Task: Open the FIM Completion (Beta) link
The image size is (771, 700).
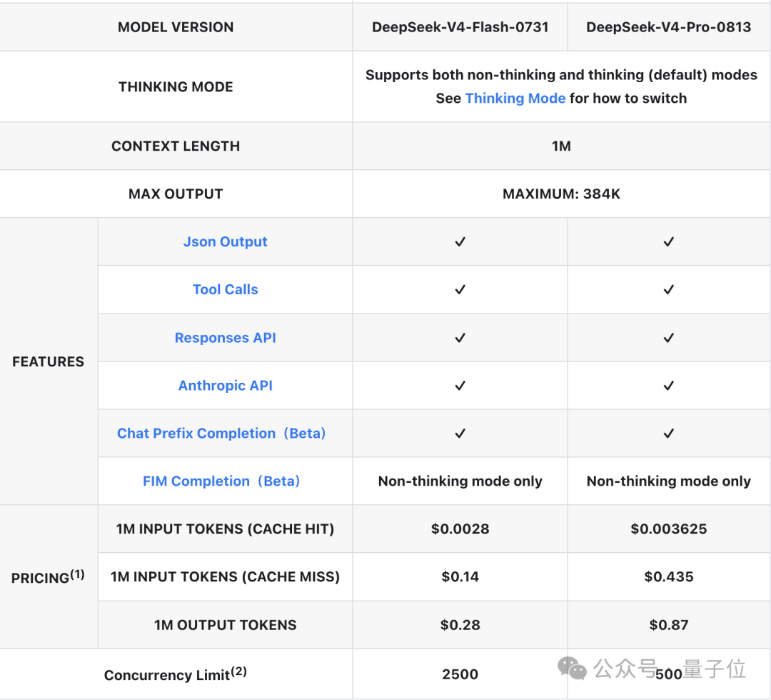Action: [x=221, y=481]
